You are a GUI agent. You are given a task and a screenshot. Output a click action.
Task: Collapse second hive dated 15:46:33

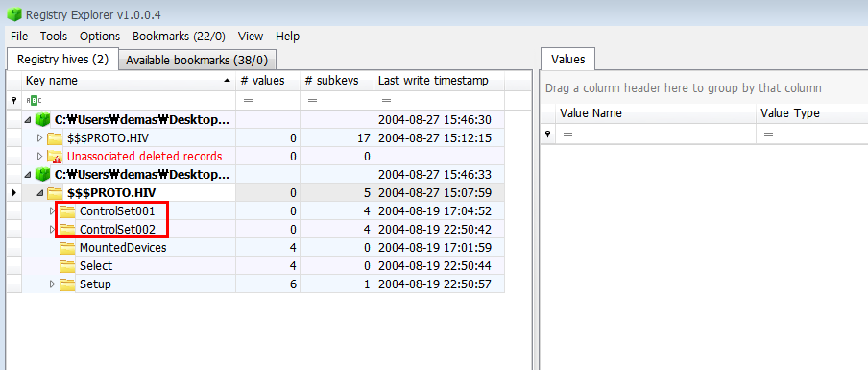28,175
